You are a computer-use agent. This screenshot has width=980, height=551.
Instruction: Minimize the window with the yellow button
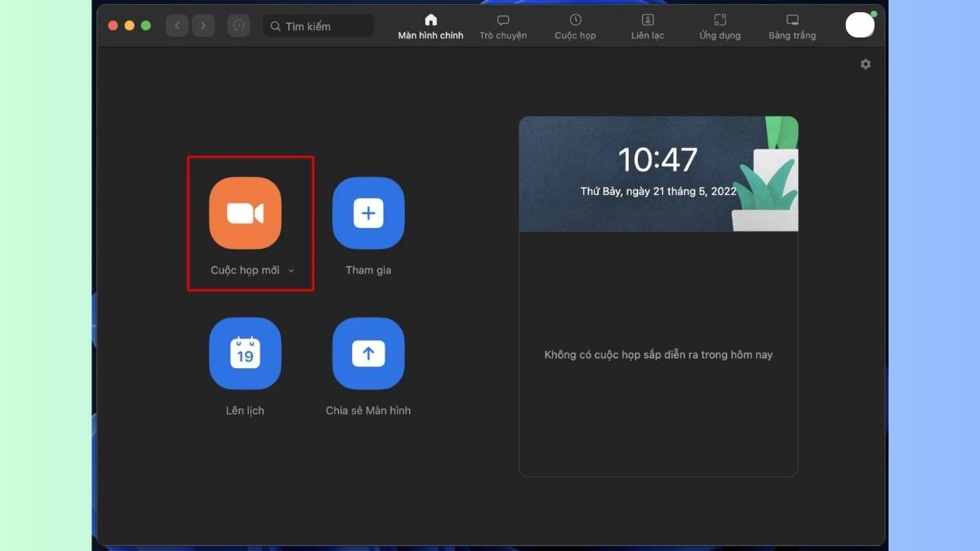click(x=129, y=26)
